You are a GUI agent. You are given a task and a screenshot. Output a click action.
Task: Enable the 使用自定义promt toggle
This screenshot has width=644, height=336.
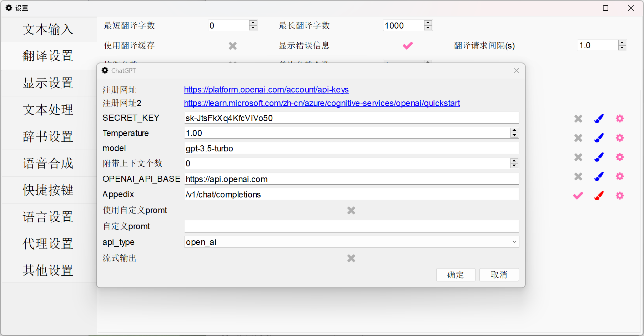pos(351,211)
